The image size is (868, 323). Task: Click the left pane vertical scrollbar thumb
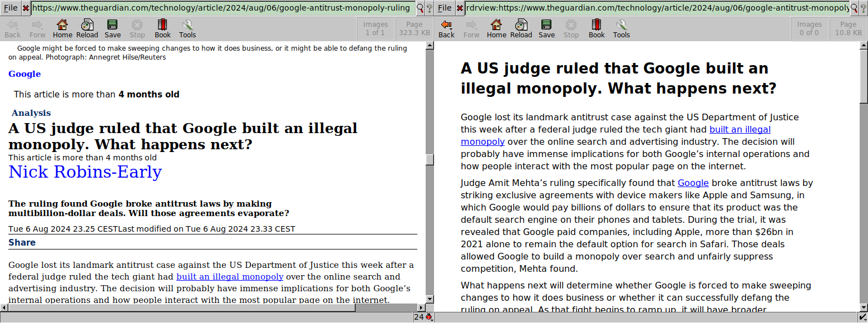click(430, 160)
